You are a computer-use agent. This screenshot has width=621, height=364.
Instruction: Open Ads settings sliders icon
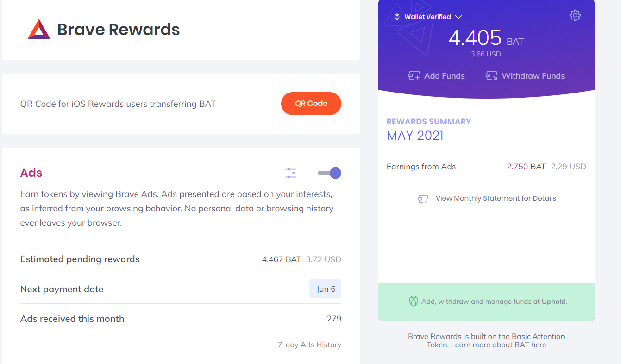tap(291, 173)
